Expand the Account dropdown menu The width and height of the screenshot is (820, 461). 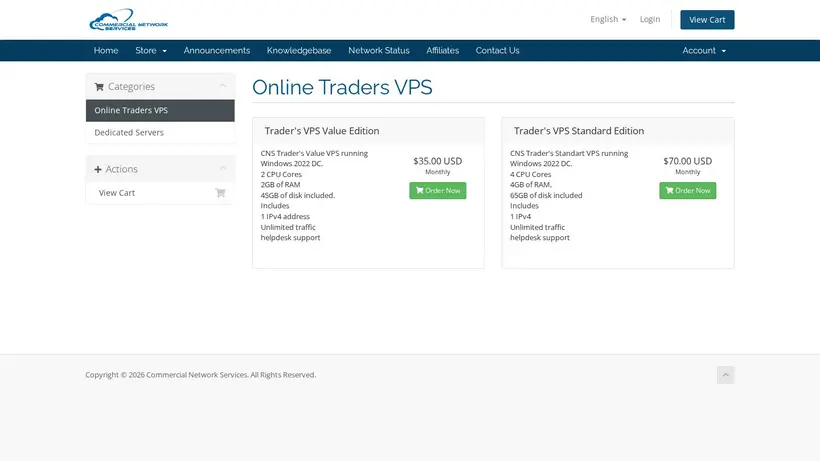click(704, 51)
